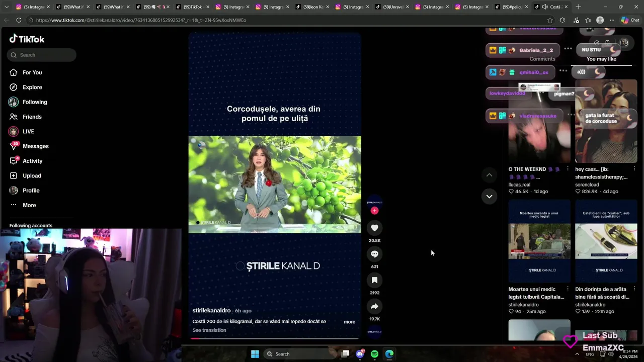644x362 pixels.
Task: Switch to the You may like tab
Action: point(601,59)
